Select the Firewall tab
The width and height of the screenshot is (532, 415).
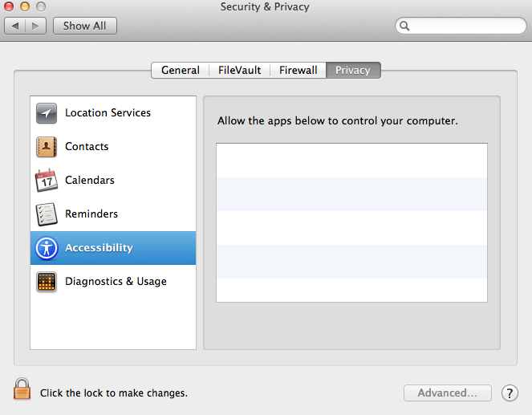click(298, 71)
